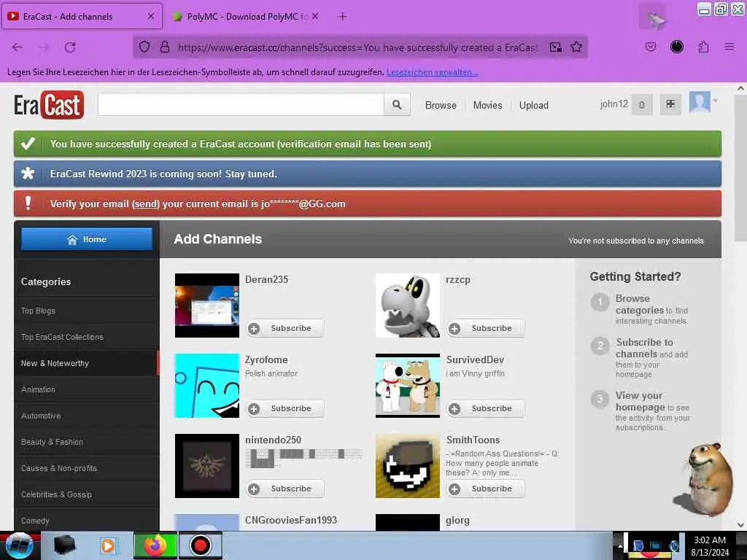Open the notifications counter showing 0
This screenshot has height=560, width=747.
(x=642, y=105)
